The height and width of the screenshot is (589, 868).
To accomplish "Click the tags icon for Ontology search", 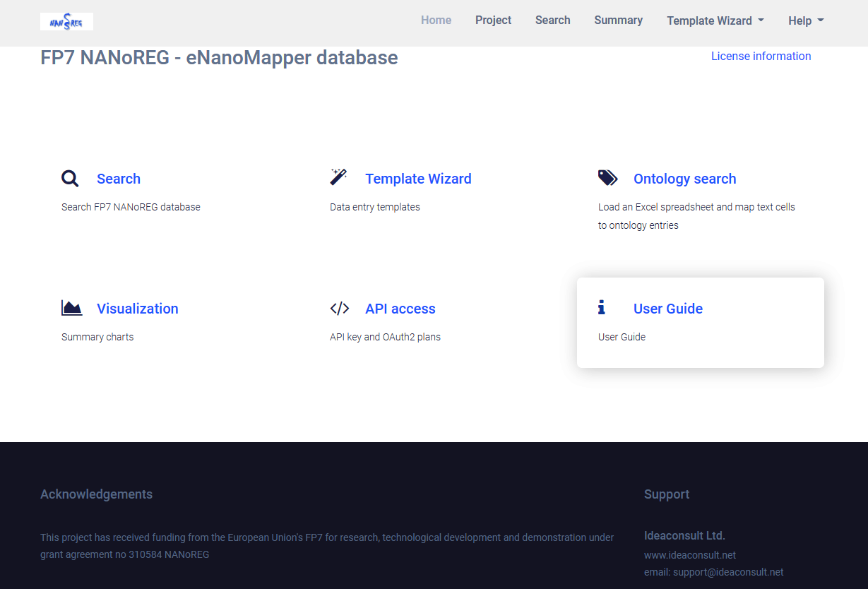I will pyautogui.click(x=607, y=178).
